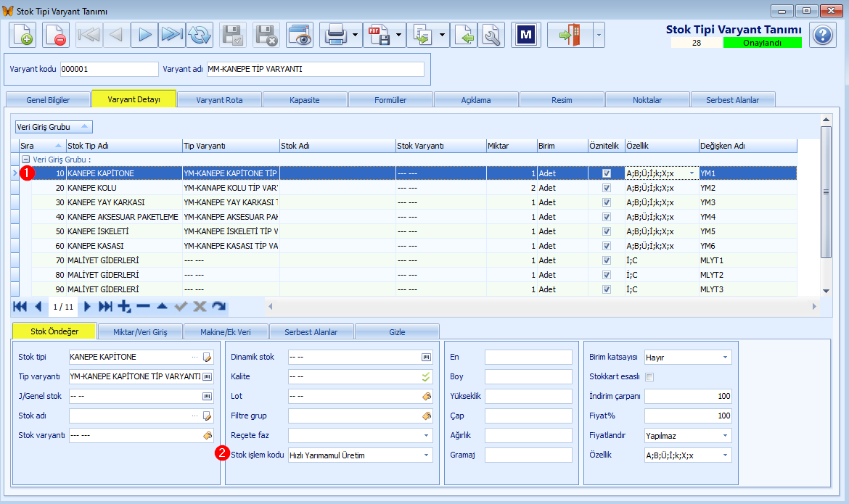The width and height of the screenshot is (849, 504).
Task: Click the save floppy icon with checkmark
Action: click(233, 36)
